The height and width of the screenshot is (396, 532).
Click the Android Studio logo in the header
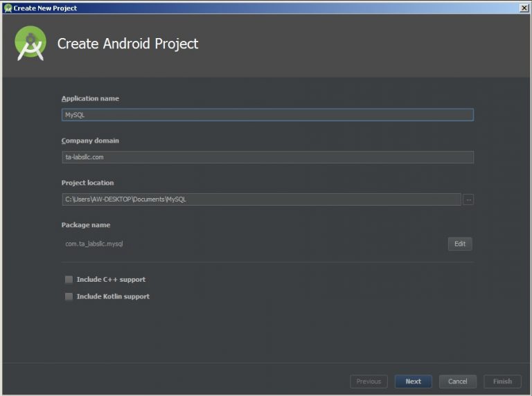click(x=30, y=44)
